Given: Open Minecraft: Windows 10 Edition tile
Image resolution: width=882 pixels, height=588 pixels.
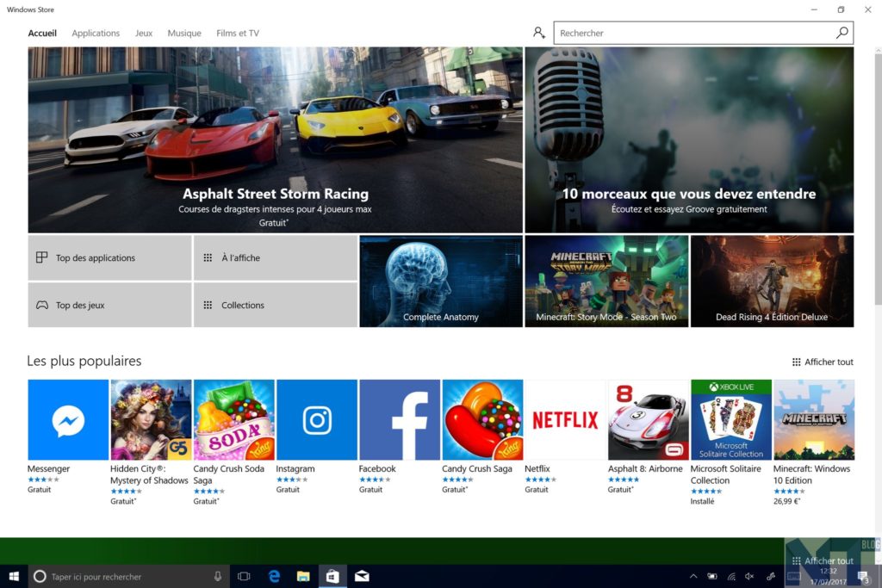Looking at the screenshot, I should (814, 420).
